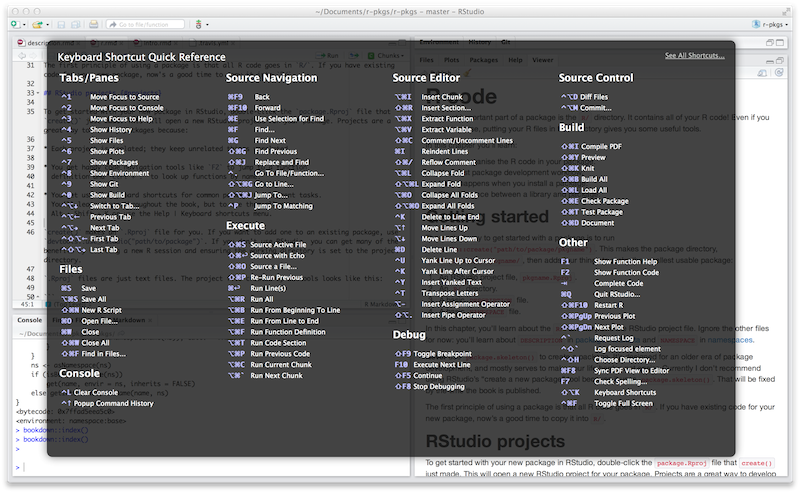Open the Help tab
This screenshot has width=800, height=493.
[x=515, y=60]
